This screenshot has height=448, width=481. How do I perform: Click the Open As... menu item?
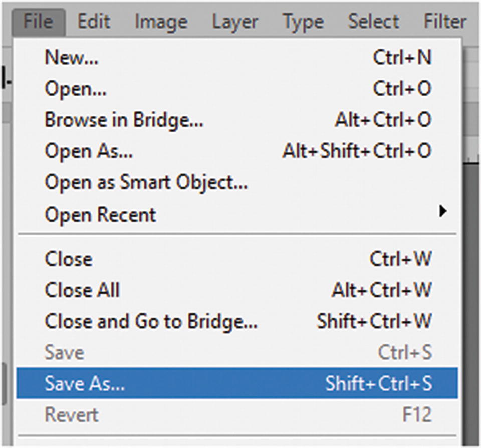tap(89, 151)
